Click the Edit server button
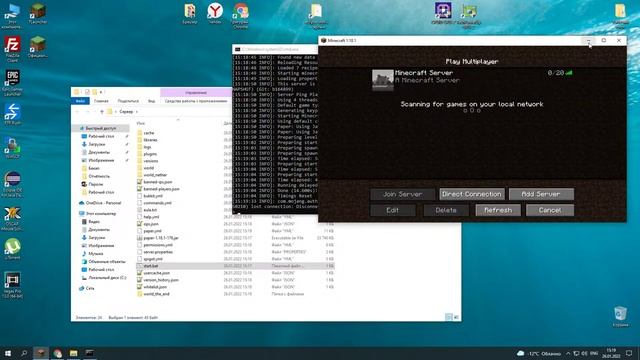The height and width of the screenshot is (360, 640). pyautogui.click(x=393, y=210)
